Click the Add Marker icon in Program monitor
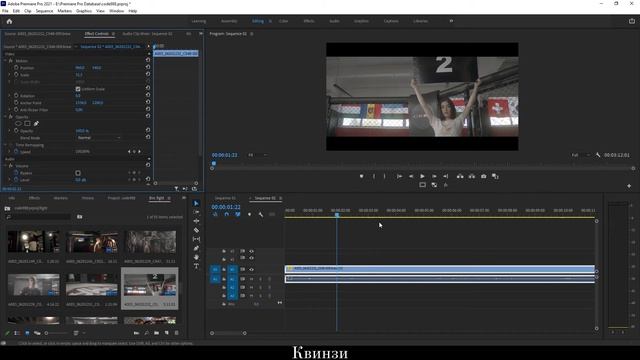The image size is (640, 360). point(361,176)
